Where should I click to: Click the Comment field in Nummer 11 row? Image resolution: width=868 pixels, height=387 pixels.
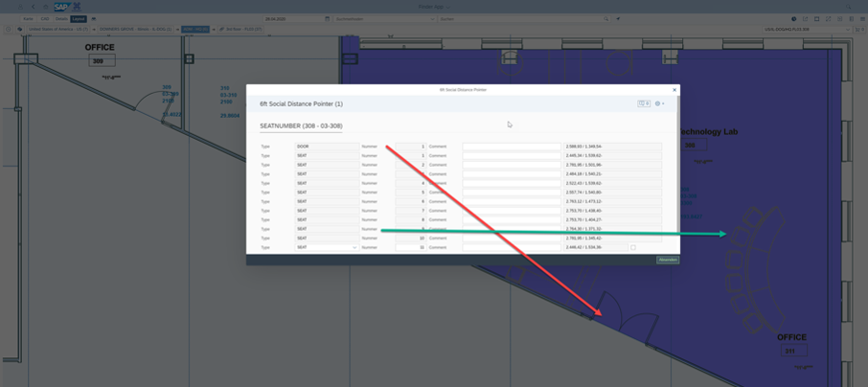pos(512,247)
